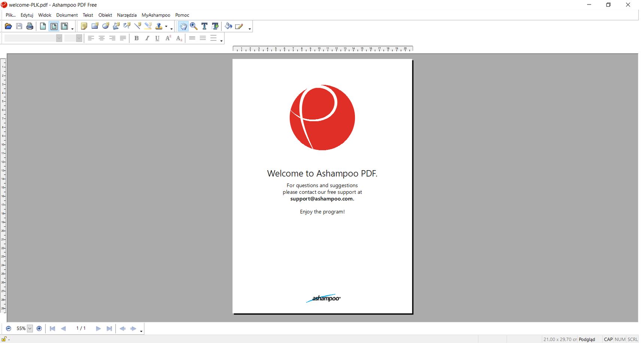The image size is (644, 343).
Task: Open the font name dropdown
Action: point(59,38)
